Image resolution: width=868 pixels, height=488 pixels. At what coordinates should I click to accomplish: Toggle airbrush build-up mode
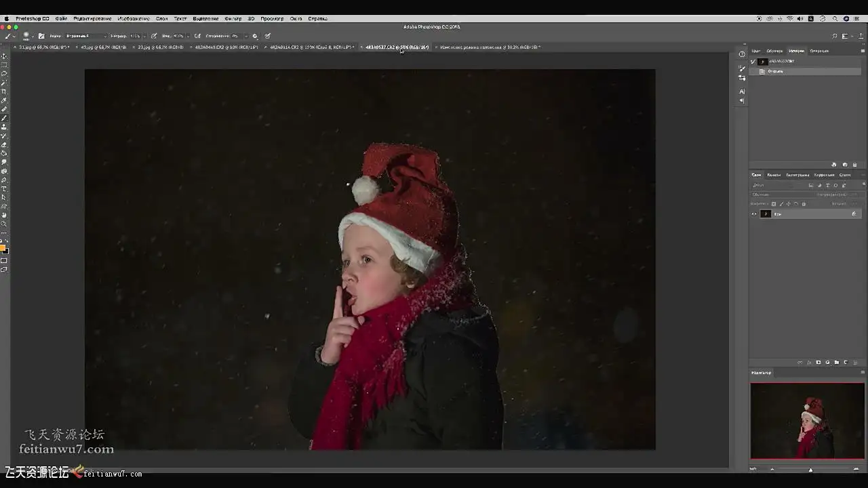tap(197, 36)
